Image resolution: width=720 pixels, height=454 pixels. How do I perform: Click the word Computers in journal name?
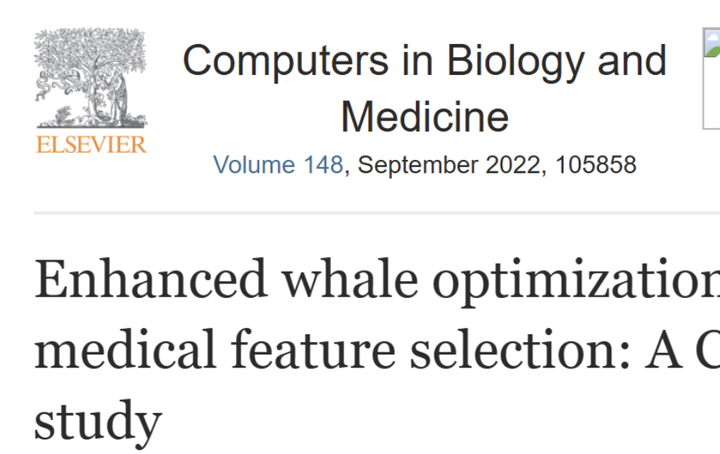(x=286, y=62)
